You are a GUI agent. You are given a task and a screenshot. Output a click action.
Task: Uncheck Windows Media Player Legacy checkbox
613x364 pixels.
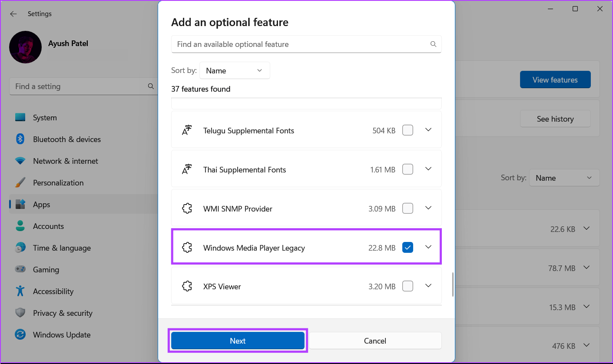point(408,247)
